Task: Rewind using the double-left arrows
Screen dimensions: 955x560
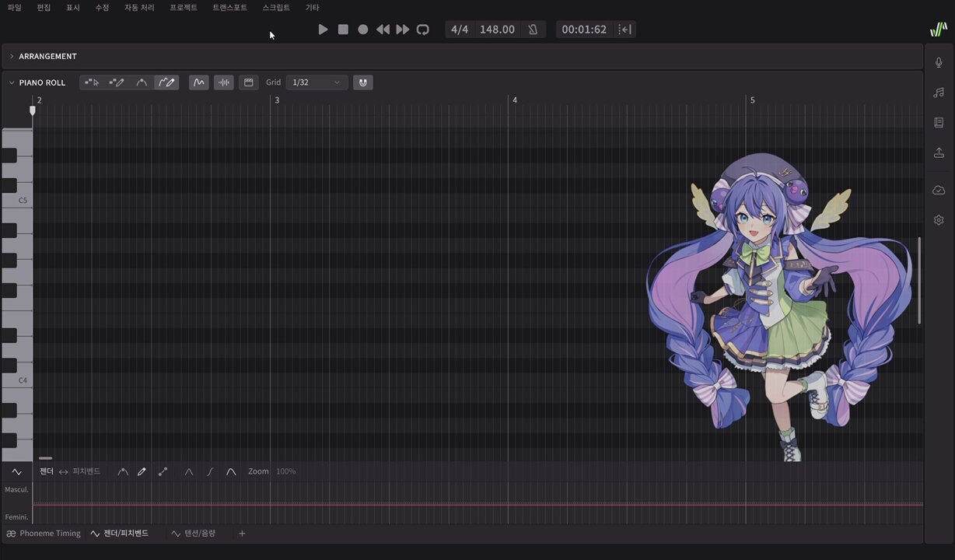Action: coord(383,30)
